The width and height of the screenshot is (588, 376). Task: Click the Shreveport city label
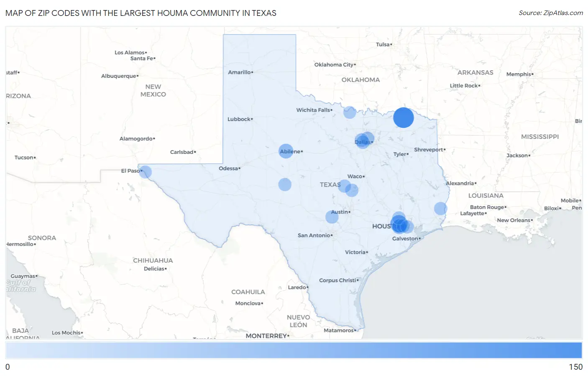coord(428,150)
